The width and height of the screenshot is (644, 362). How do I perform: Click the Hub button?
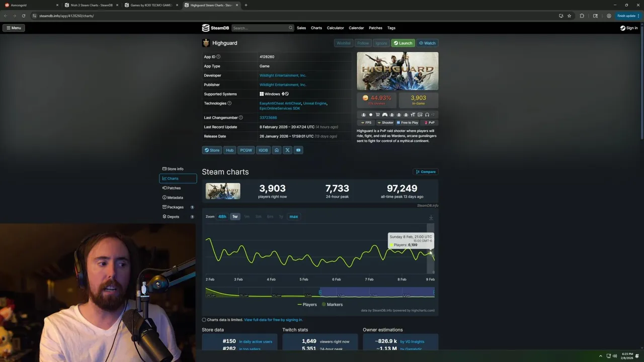(x=229, y=150)
